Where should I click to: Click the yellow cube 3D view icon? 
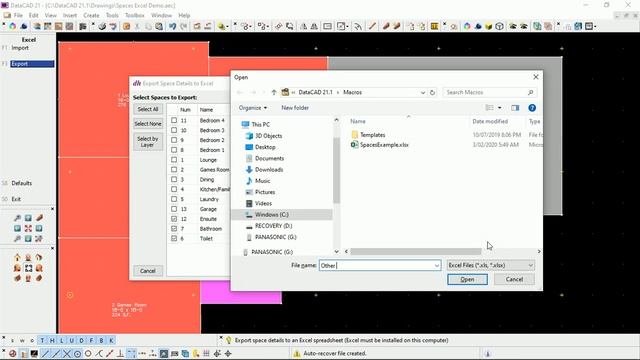pyautogui.click(x=489, y=26)
